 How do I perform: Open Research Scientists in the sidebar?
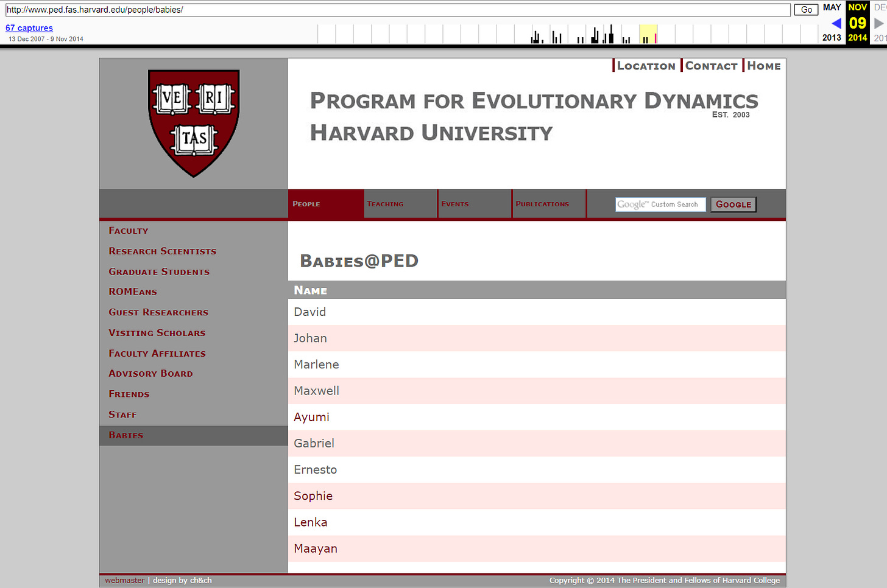pos(163,251)
